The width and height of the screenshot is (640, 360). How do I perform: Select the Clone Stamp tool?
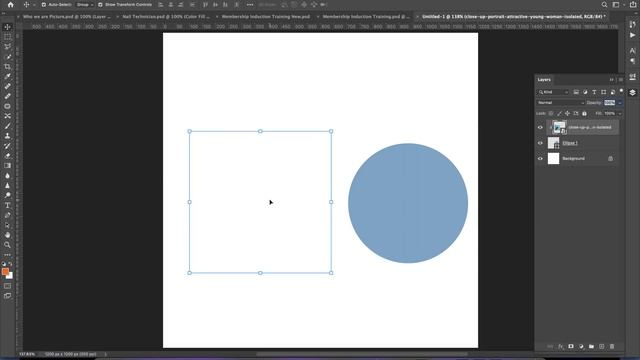pyautogui.click(x=7, y=136)
